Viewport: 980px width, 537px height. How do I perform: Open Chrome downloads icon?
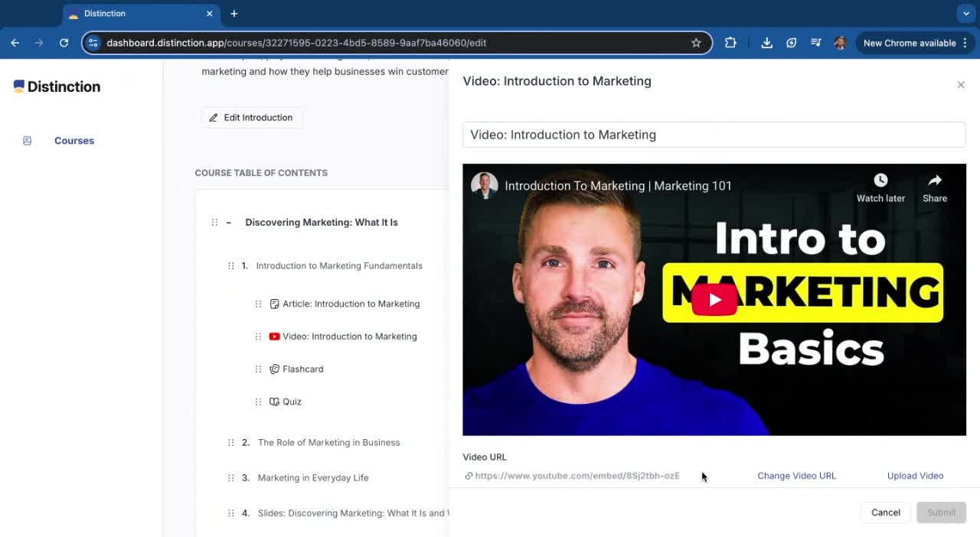pos(766,43)
